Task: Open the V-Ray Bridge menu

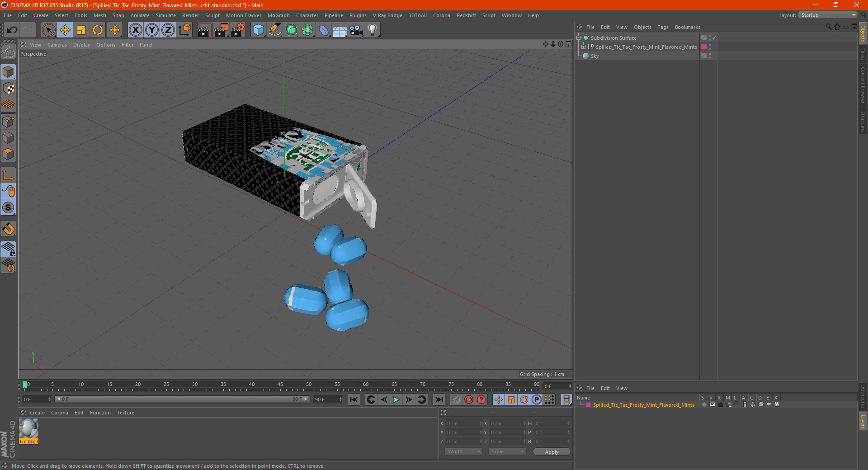Action: [x=387, y=15]
